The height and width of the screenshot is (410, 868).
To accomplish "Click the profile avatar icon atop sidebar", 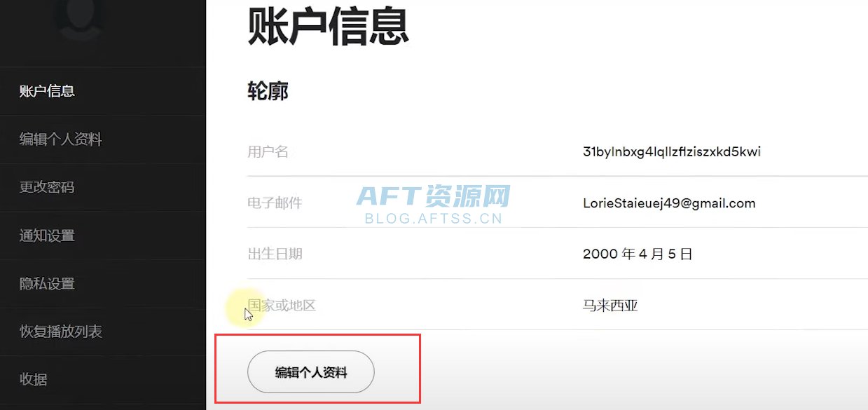I will [79, 19].
